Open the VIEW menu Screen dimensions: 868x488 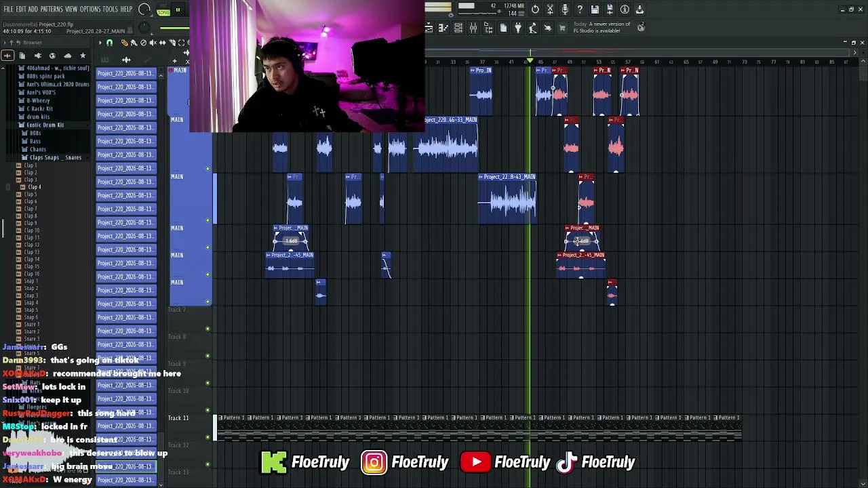click(x=71, y=9)
